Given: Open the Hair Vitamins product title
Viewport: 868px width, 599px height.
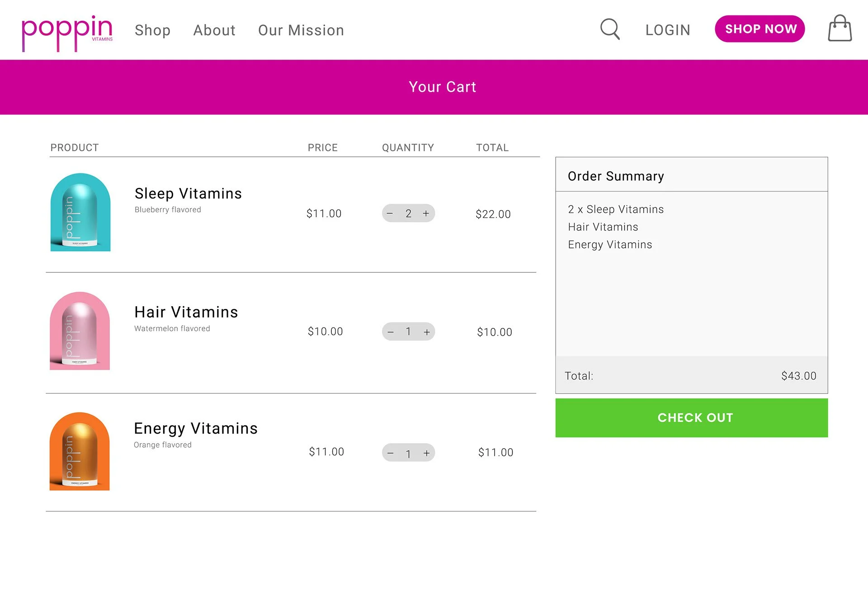Looking at the screenshot, I should click(186, 312).
